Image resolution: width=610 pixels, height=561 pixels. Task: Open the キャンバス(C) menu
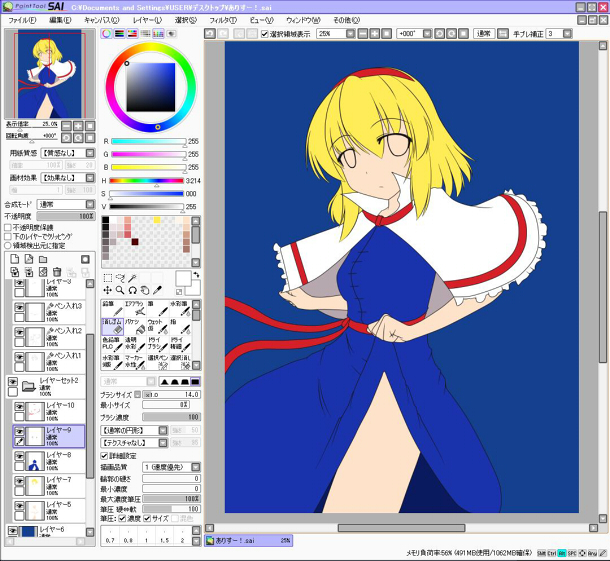[102, 20]
